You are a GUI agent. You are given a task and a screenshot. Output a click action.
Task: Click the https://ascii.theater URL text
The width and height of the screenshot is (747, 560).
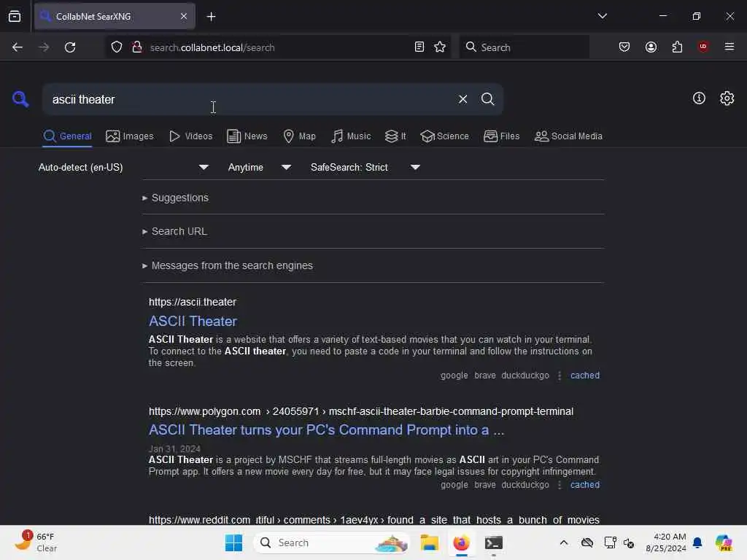192,302
